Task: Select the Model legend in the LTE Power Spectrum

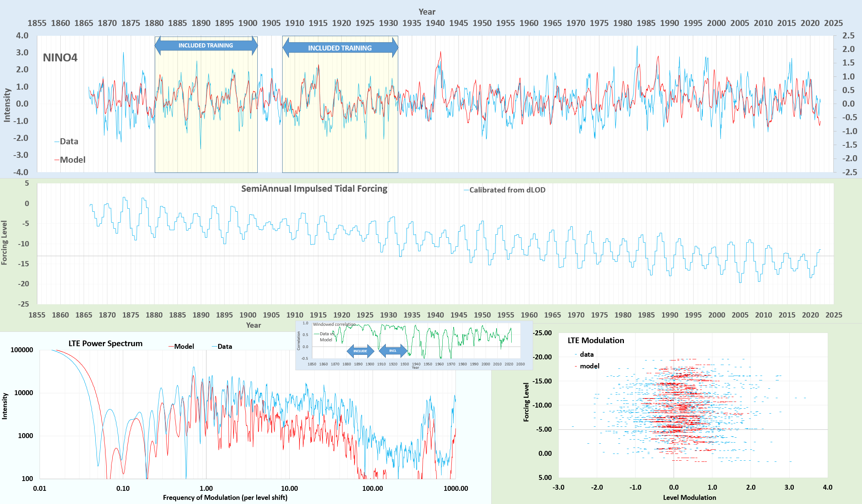Action: [183, 347]
